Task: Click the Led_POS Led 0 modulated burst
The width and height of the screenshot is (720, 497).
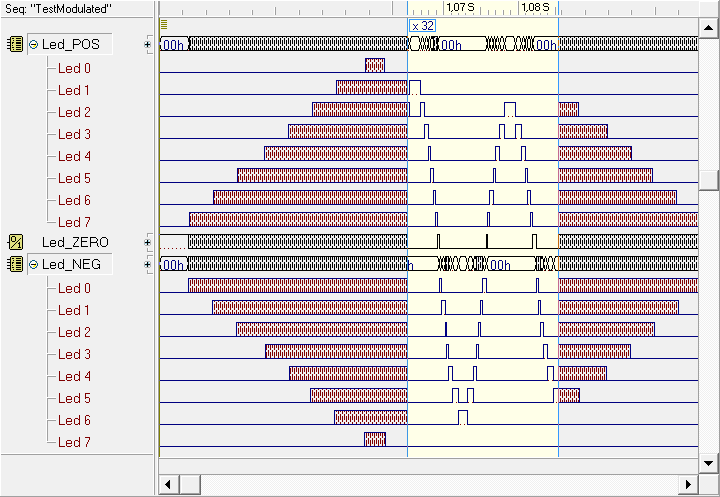Action: point(375,65)
